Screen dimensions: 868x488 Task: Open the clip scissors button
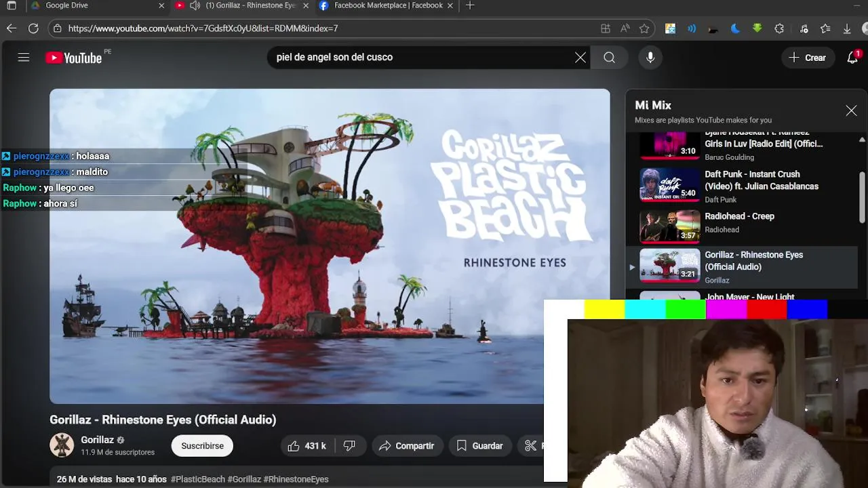point(531,446)
